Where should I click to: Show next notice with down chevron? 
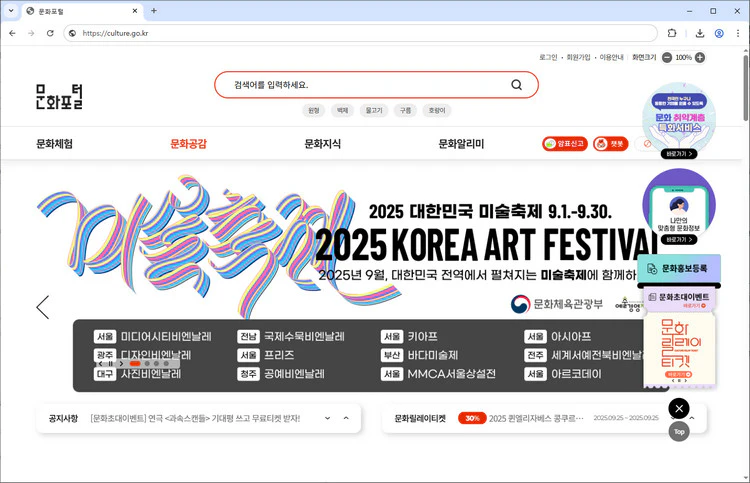(328, 418)
